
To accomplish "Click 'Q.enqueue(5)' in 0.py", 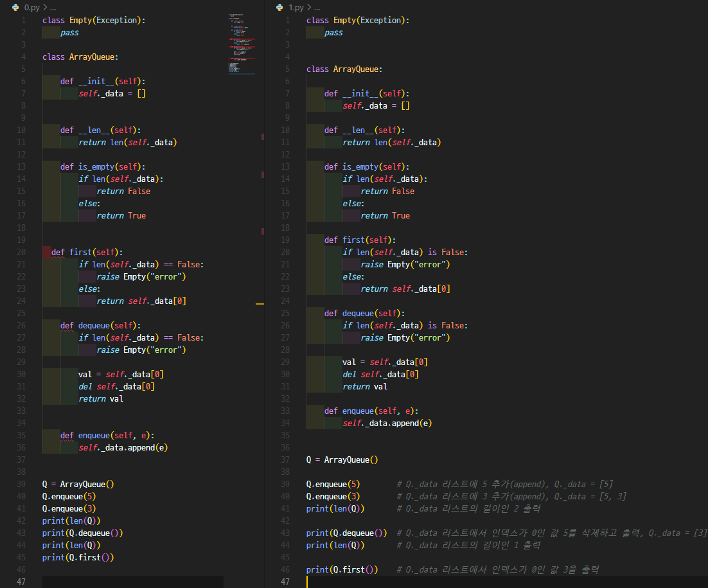I will (x=69, y=496).
